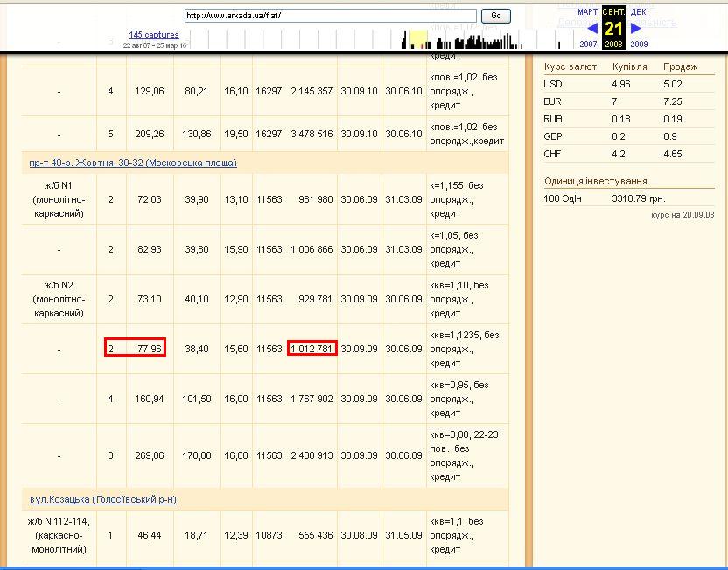Click the note ккв=1,1235, без опорядж., кредит

pos(465,349)
